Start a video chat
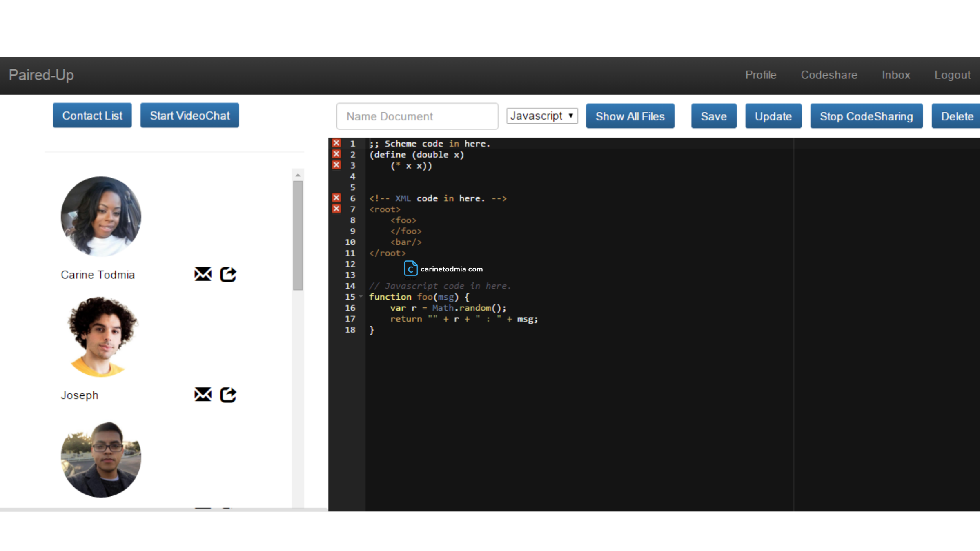Screen dimensions: 980x551 (189, 116)
